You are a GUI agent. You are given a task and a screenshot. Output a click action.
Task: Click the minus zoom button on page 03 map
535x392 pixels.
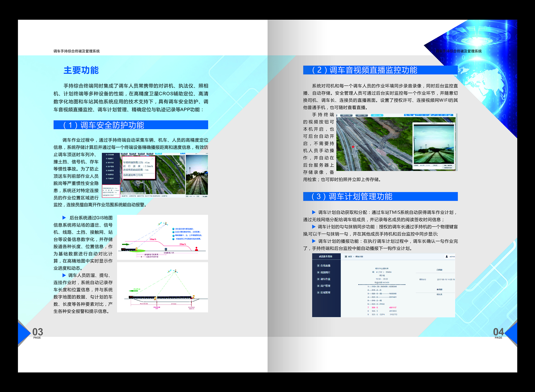tap(122, 190)
